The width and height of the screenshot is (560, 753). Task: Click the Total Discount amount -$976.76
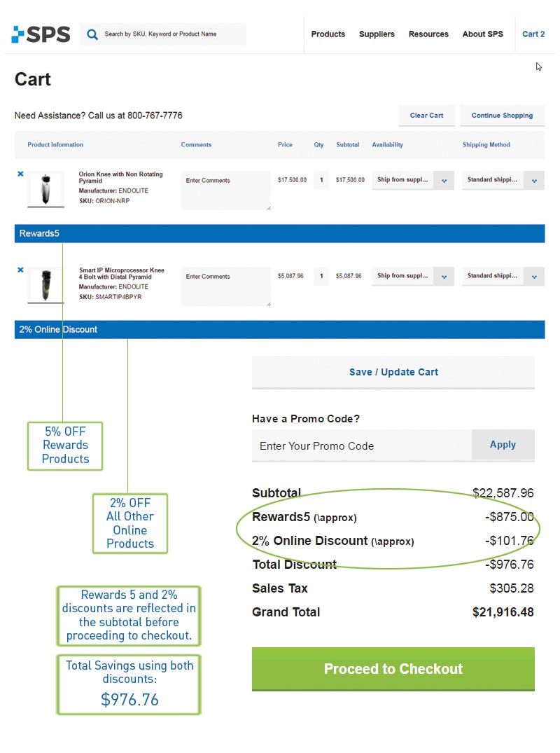509,565
